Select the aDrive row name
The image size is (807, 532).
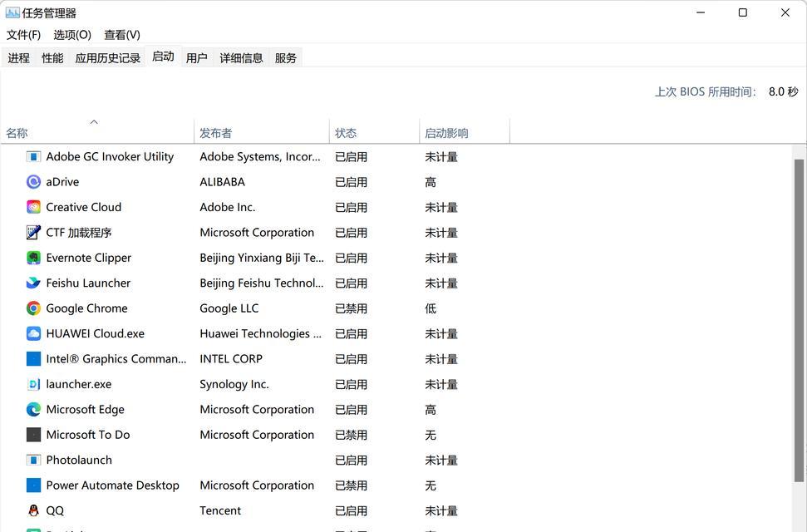pos(62,182)
